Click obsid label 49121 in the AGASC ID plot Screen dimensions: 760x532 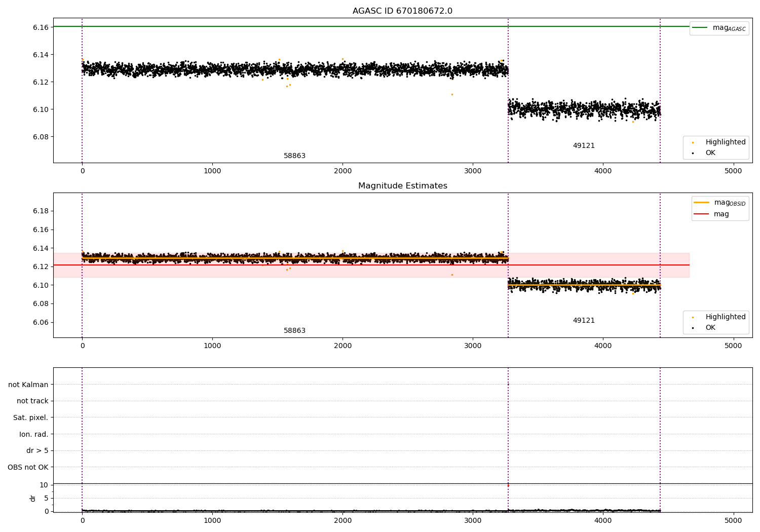click(584, 146)
